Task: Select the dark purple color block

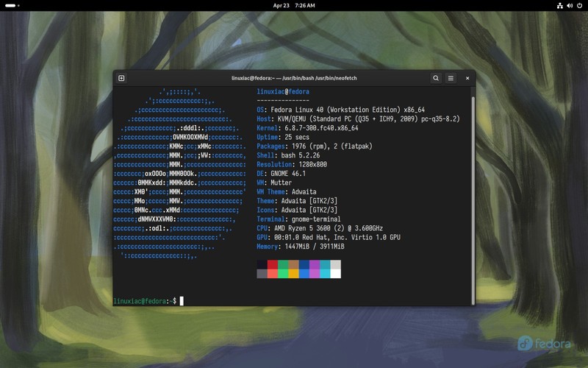Action: (x=315, y=264)
